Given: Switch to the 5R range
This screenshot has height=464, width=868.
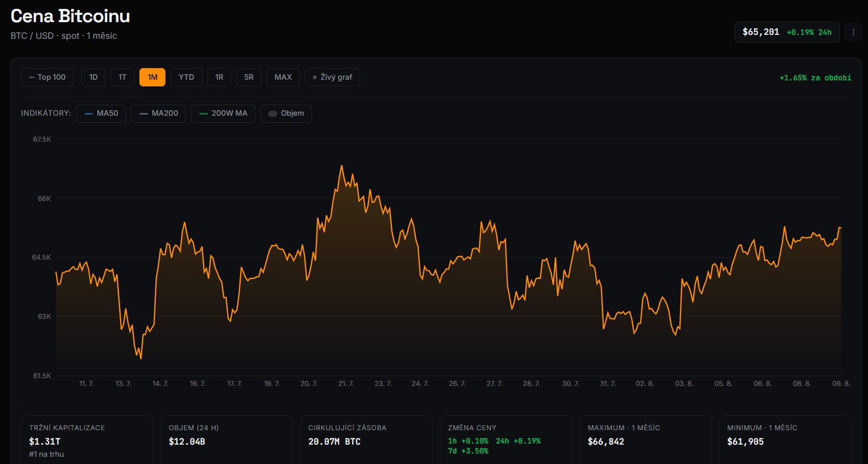Looking at the screenshot, I should tap(249, 78).
